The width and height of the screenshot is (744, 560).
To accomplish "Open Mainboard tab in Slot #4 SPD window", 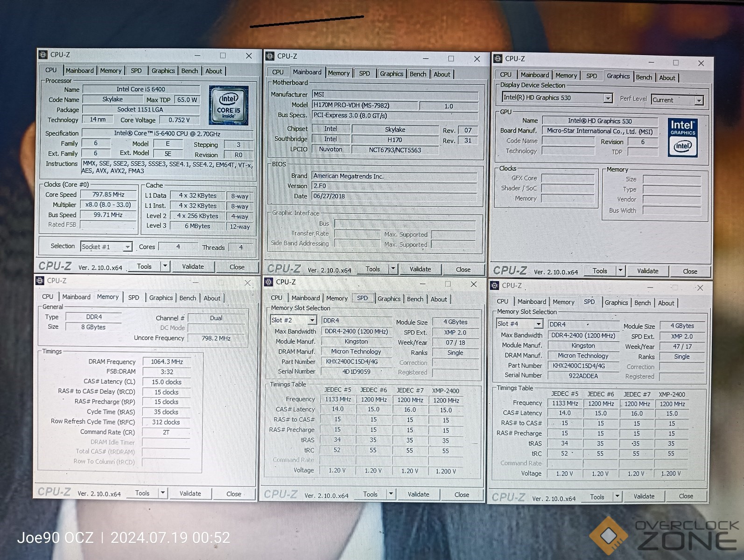I will [531, 301].
